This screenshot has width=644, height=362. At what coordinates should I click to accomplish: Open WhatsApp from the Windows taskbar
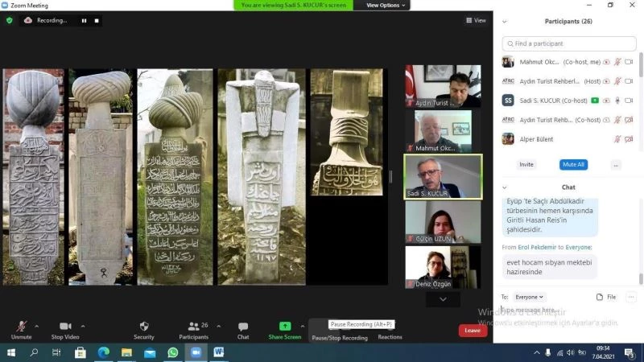(x=172, y=352)
